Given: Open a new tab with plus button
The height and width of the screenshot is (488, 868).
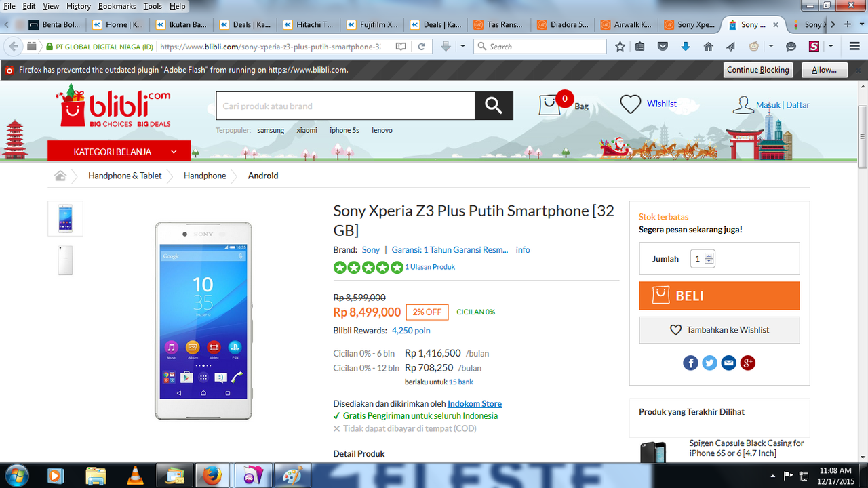Looking at the screenshot, I should [847, 24].
